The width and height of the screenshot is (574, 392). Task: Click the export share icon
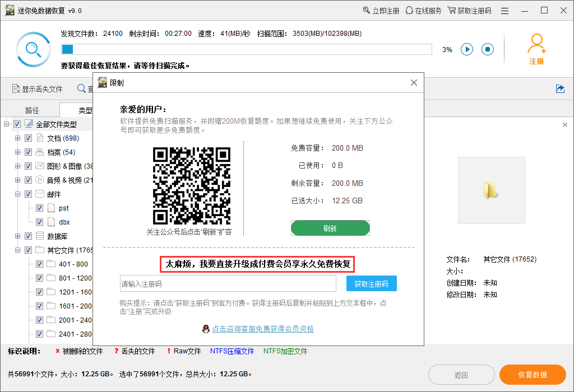[560, 88]
